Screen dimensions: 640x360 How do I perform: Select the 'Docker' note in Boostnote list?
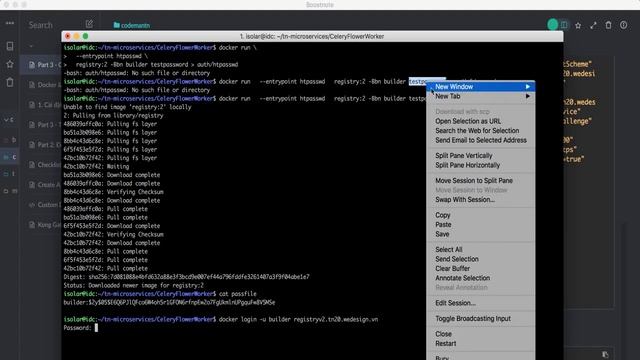coord(41,85)
